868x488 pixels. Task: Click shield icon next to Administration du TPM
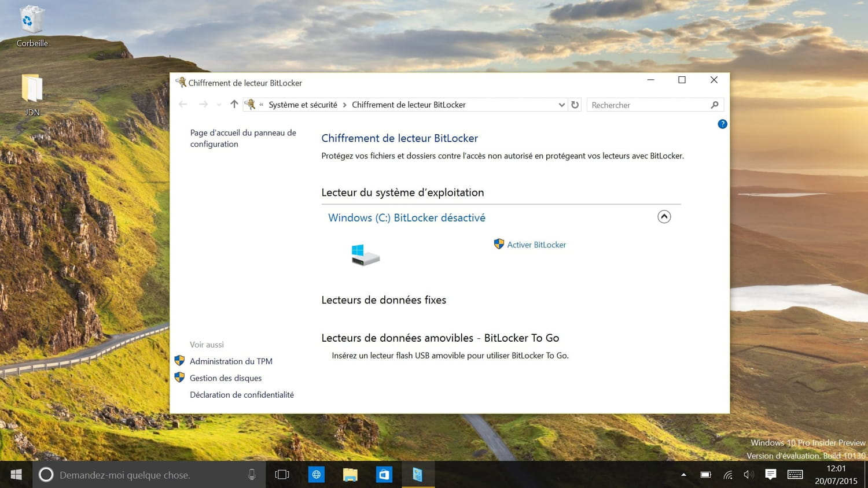179,361
